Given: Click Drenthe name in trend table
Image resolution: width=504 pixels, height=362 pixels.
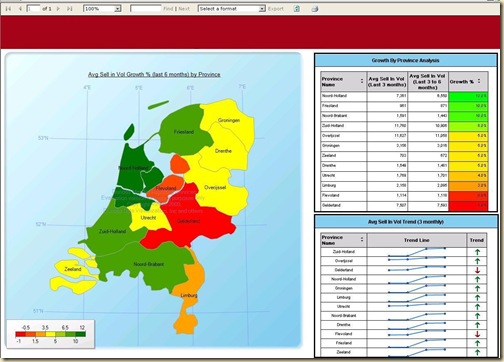Looking at the screenshot, I should 343,325.
